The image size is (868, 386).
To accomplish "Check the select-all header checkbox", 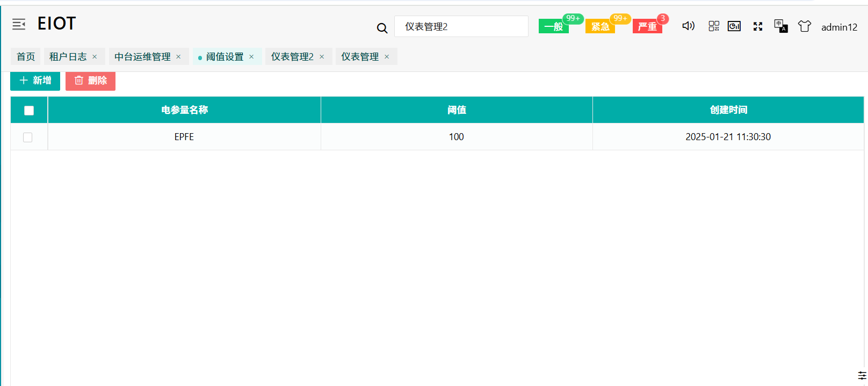I will (x=29, y=111).
